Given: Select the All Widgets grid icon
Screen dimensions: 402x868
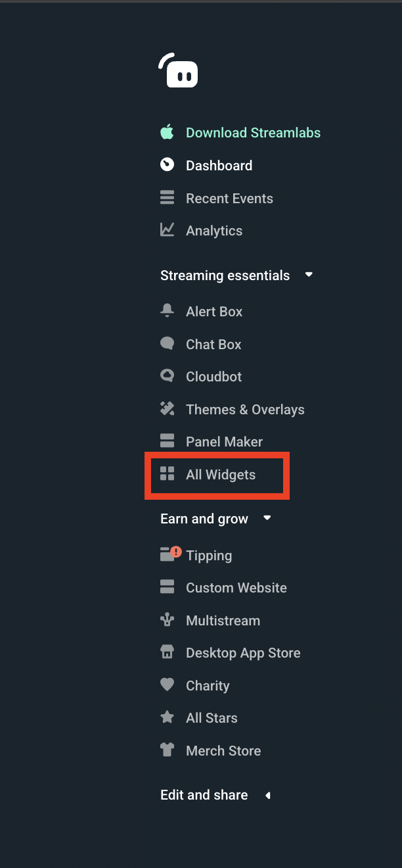Looking at the screenshot, I should click(x=167, y=474).
